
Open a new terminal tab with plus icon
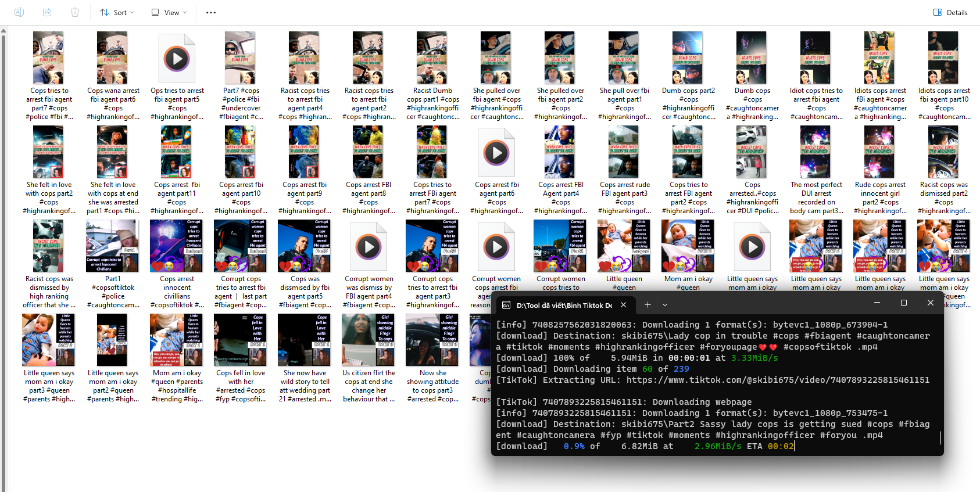click(648, 304)
